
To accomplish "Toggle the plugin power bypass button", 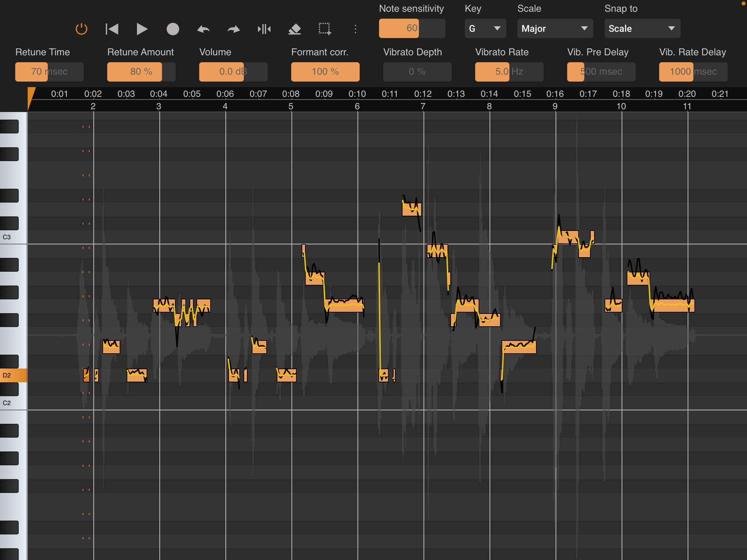I will (x=82, y=29).
